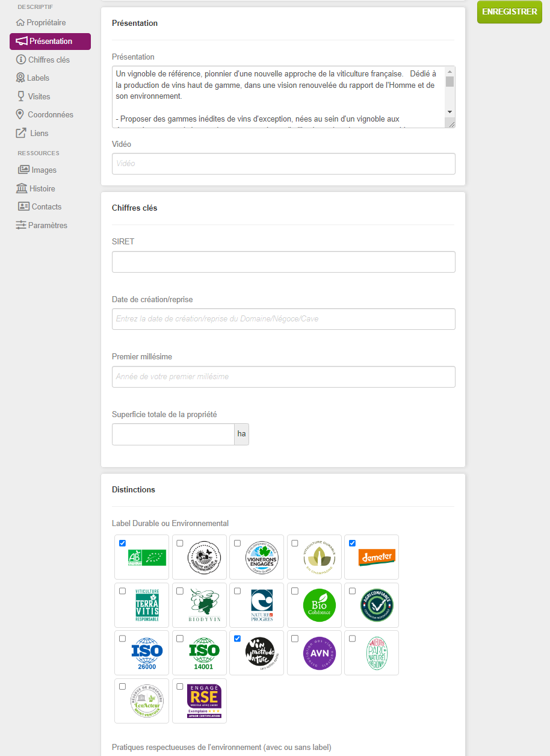
Task: Focus the Vidéo input field
Action: tap(283, 164)
